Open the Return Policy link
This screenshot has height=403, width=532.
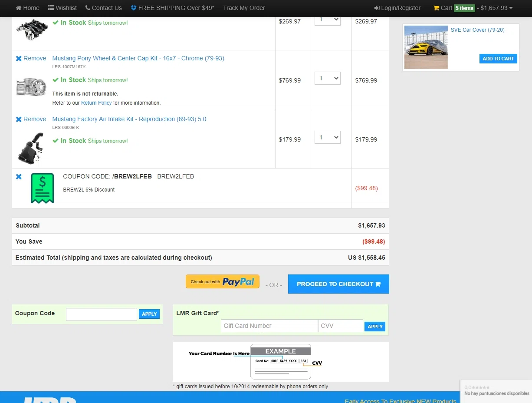click(x=96, y=103)
